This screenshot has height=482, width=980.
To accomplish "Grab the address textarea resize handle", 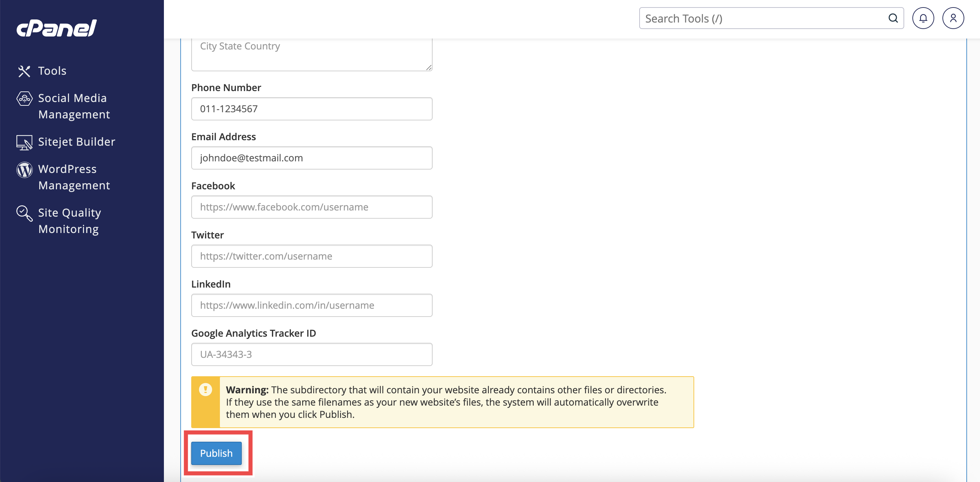I will [x=429, y=67].
